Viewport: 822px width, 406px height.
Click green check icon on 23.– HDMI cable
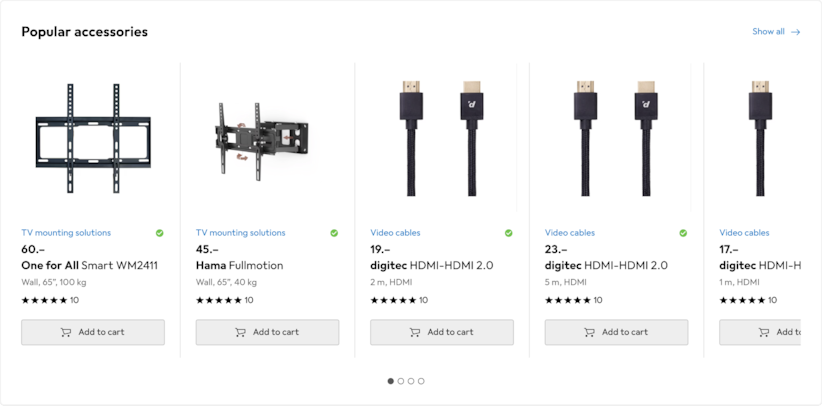[683, 233]
